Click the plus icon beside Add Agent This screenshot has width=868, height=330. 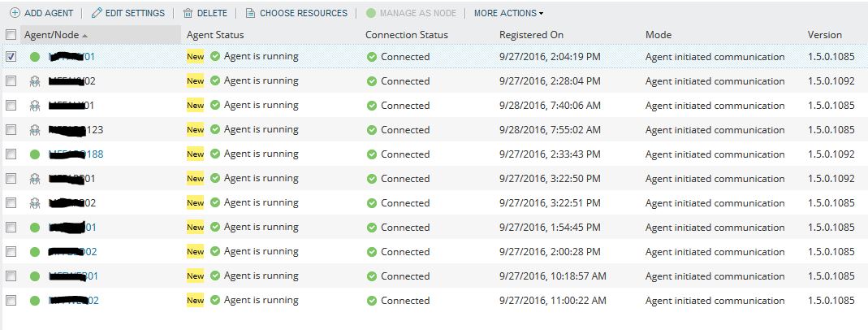pyautogui.click(x=15, y=13)
